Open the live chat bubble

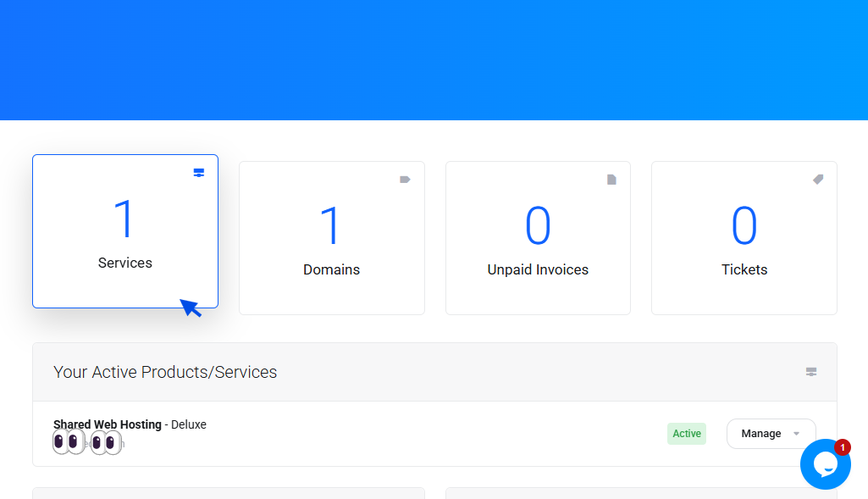825,464
